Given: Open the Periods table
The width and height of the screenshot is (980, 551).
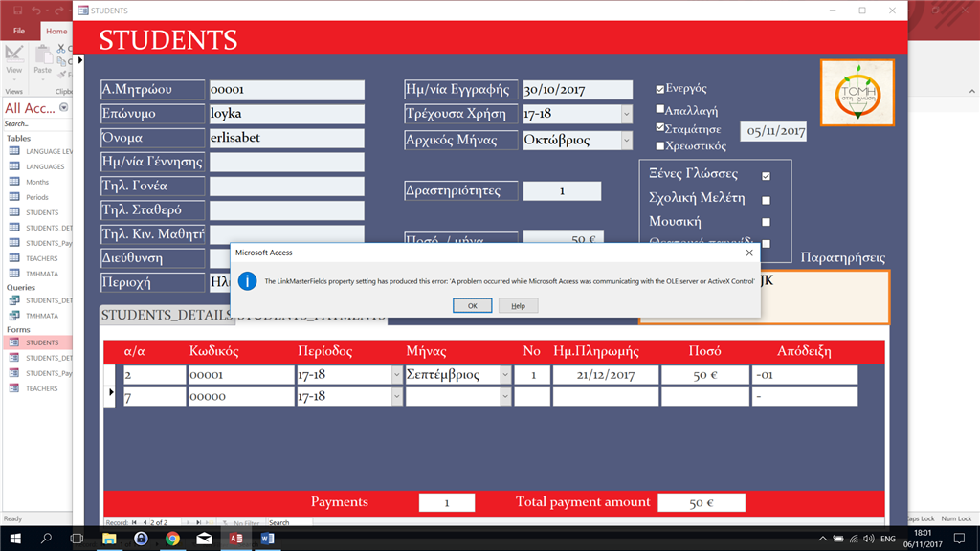Looking at the screenshot, I should point(37,197).
